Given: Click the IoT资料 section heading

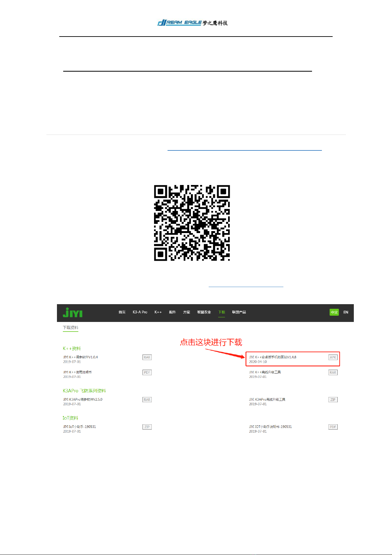Looking at the screenshot, I should pyautogui.click(x=70, y=418).
